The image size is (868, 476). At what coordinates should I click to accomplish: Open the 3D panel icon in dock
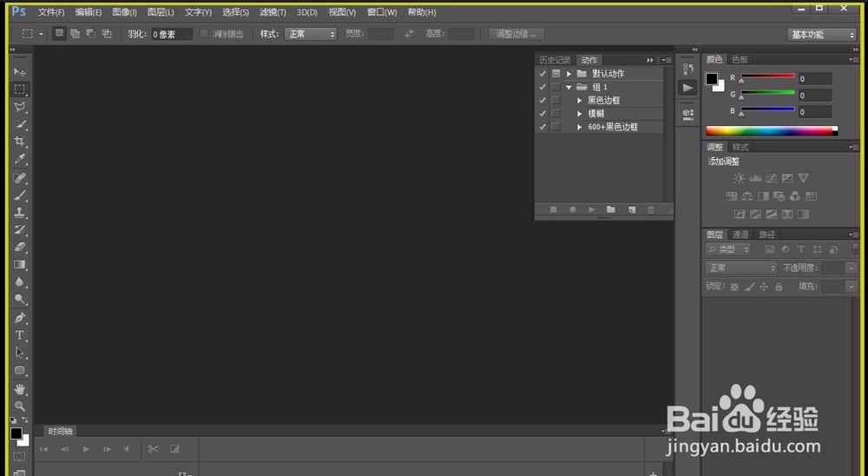[x=687, y=114]
